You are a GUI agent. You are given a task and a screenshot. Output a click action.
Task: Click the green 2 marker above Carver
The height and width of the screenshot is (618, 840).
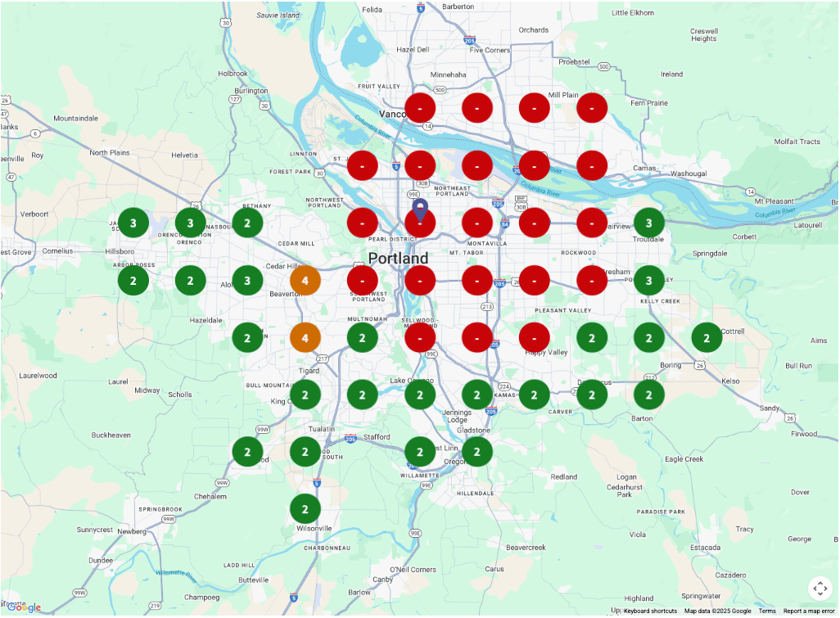pyautogui.click(x=534, y=395)
